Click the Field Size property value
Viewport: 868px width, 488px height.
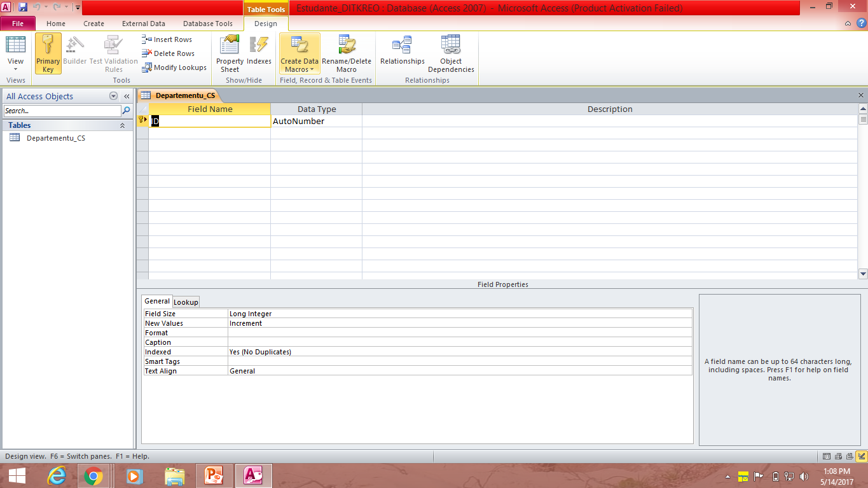click(460, 314)
